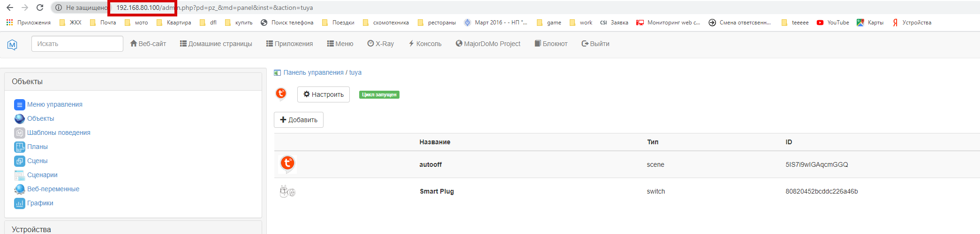Click the Smart Plug device icon

point(287,191)
